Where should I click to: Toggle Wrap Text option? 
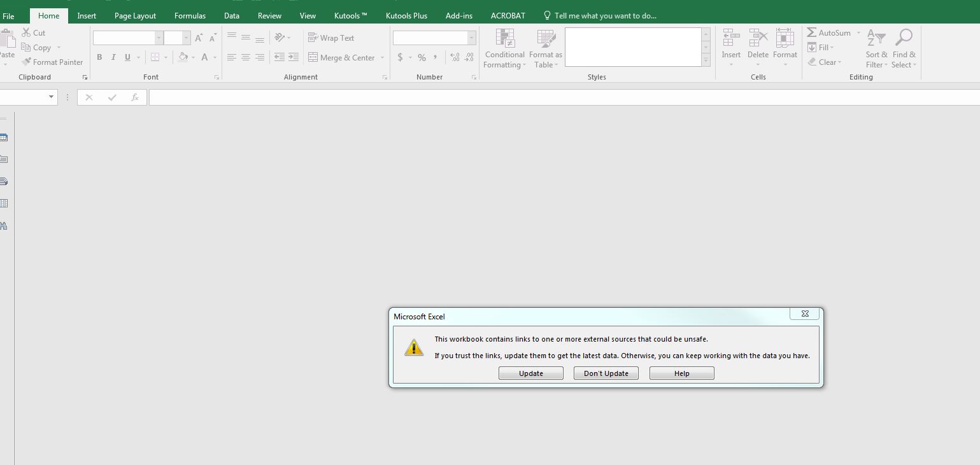(331, 38)
